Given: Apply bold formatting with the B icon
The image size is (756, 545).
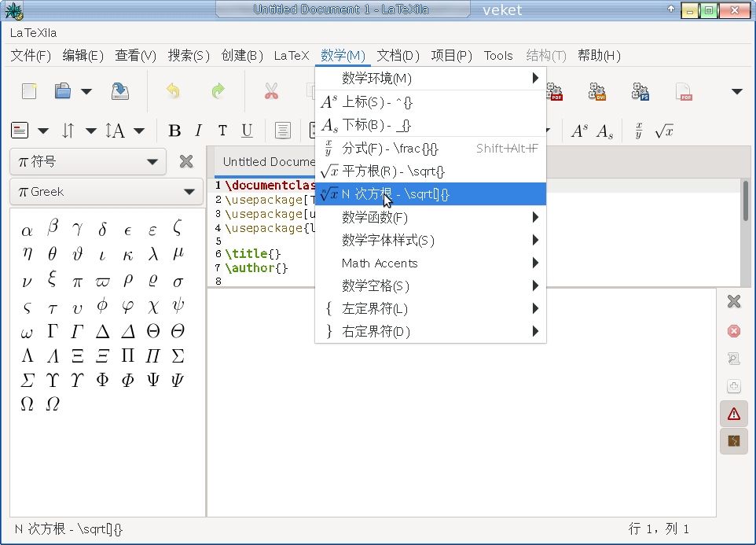Looking at the screenshot, I should (x=174, y=131).
